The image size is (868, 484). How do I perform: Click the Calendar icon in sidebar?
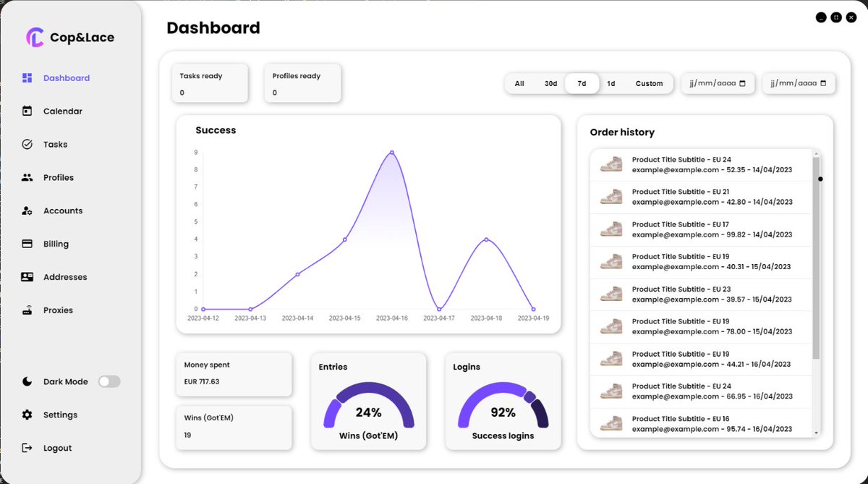pyautogui.click(x=27, y=111)
